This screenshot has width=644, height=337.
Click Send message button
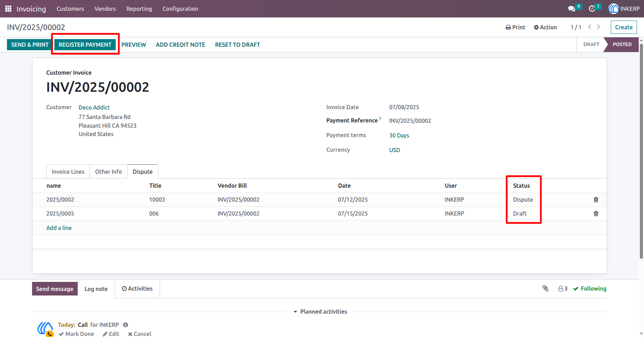(55, 289)
